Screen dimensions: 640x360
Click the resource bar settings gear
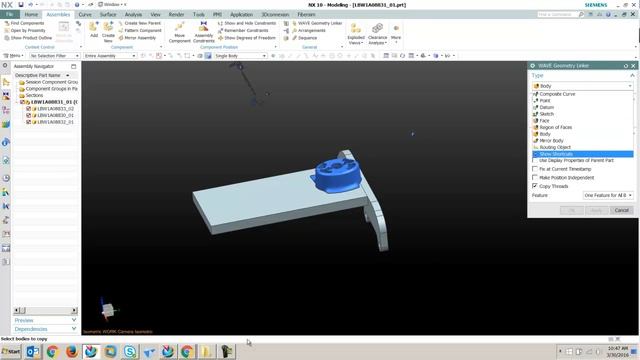point(5,65)
